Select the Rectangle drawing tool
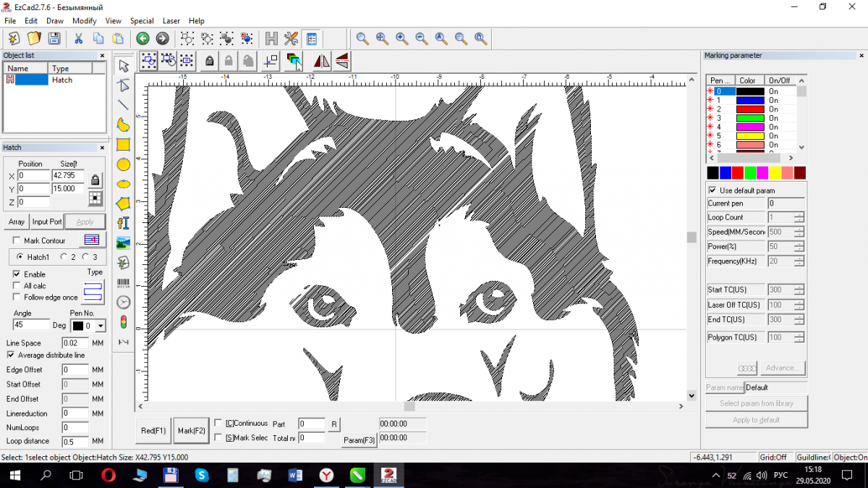Image resolution: width=868 pixels, height=488 pixels. click(124, 144)
